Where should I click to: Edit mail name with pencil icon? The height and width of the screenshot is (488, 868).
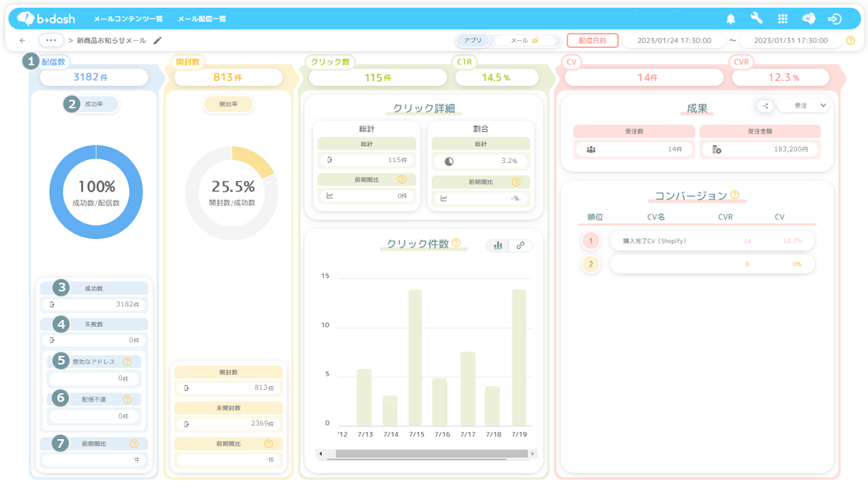158,41
